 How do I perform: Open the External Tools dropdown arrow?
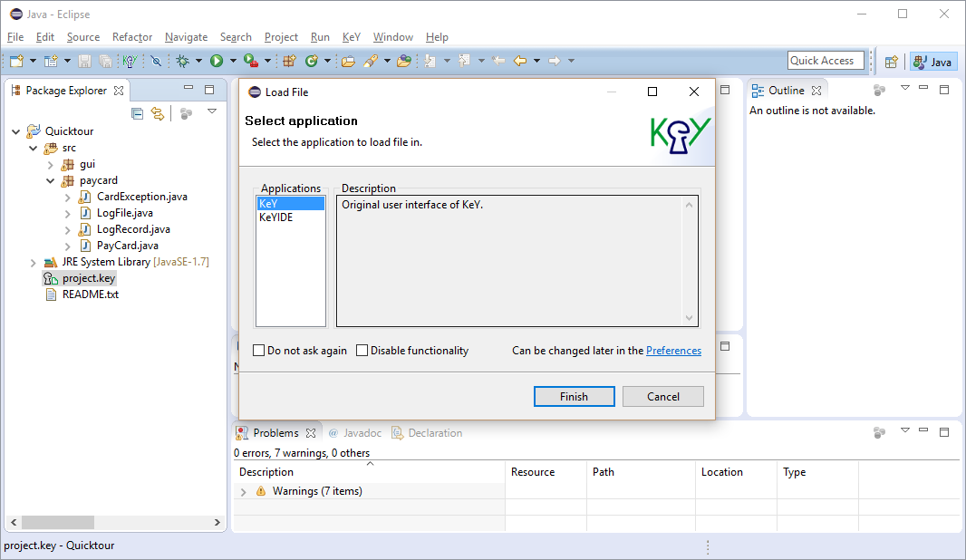[267, 61]
